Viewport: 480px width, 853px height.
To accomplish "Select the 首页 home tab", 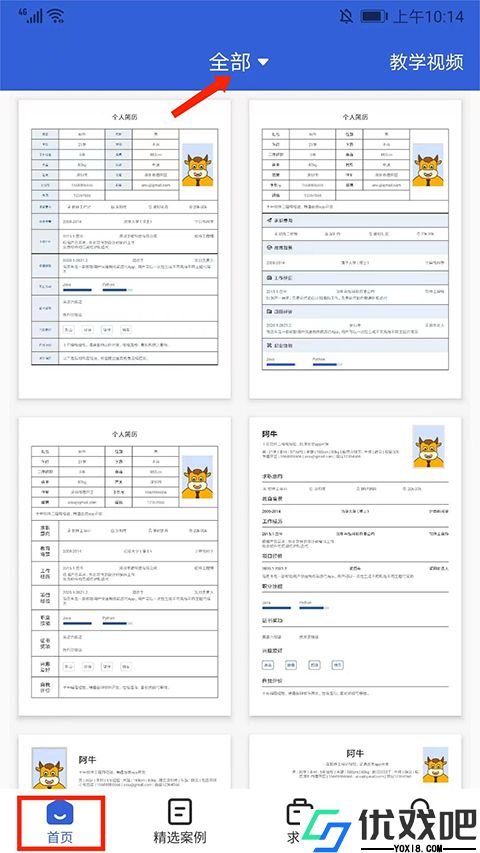I will (60, 824).
